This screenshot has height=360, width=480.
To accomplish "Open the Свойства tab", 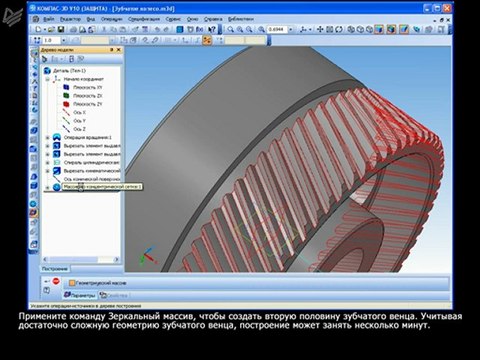I will pyautogui.click(x=114, y=295).
